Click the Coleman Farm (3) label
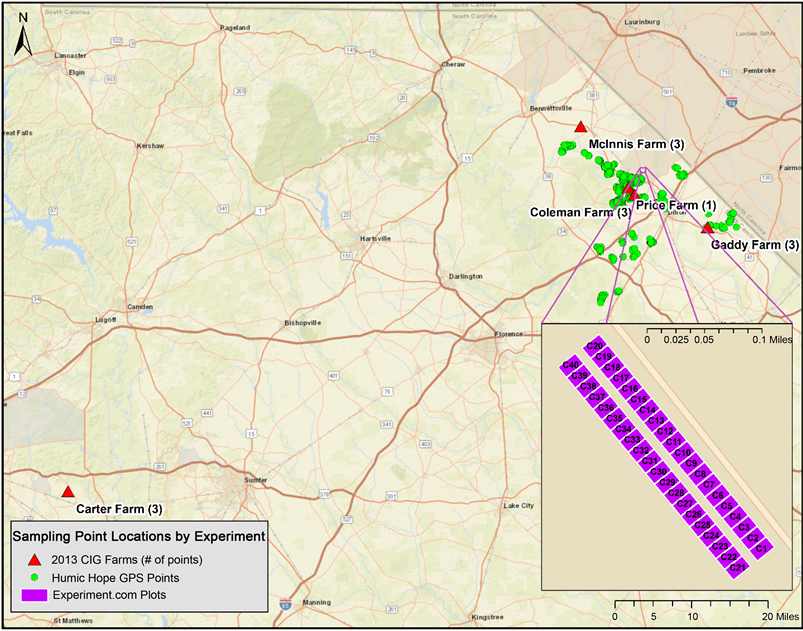This screenshot has height=631, width=803. click(x=580, y=212)
